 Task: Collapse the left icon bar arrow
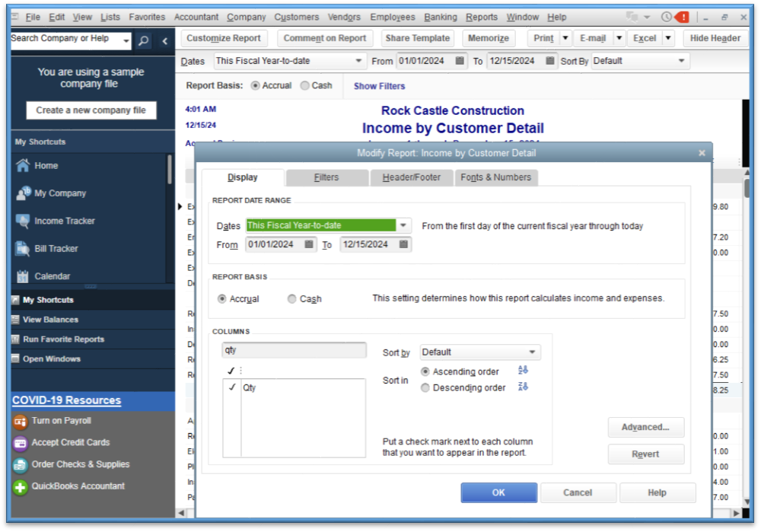[165, 41]
